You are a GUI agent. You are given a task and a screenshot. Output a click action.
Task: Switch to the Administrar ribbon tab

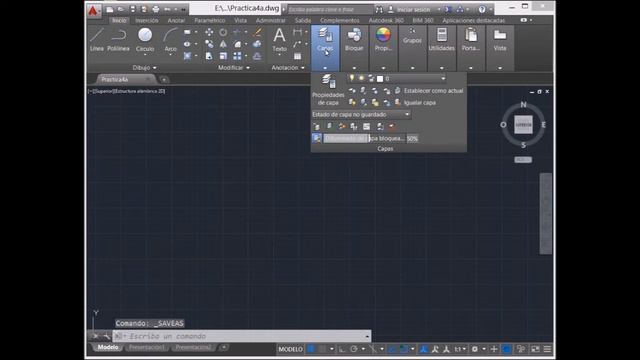[271, 20]
